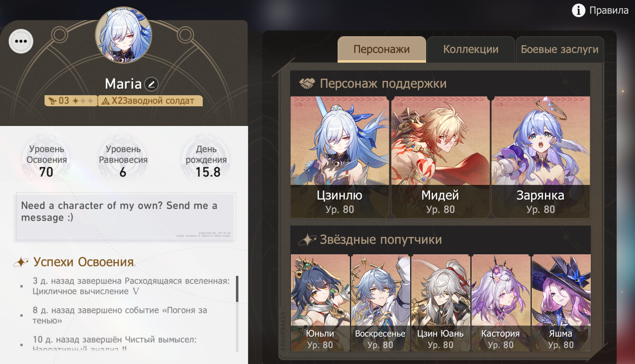Click the 03 rank badge

tap(71, 101)
